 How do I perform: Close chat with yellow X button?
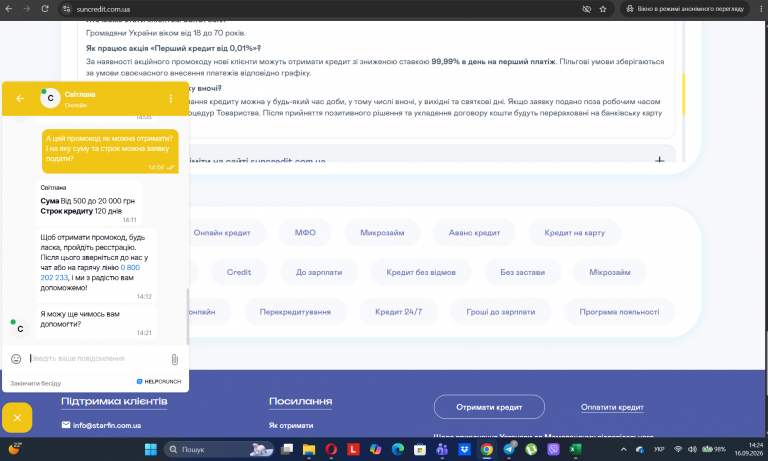point(17,417)
